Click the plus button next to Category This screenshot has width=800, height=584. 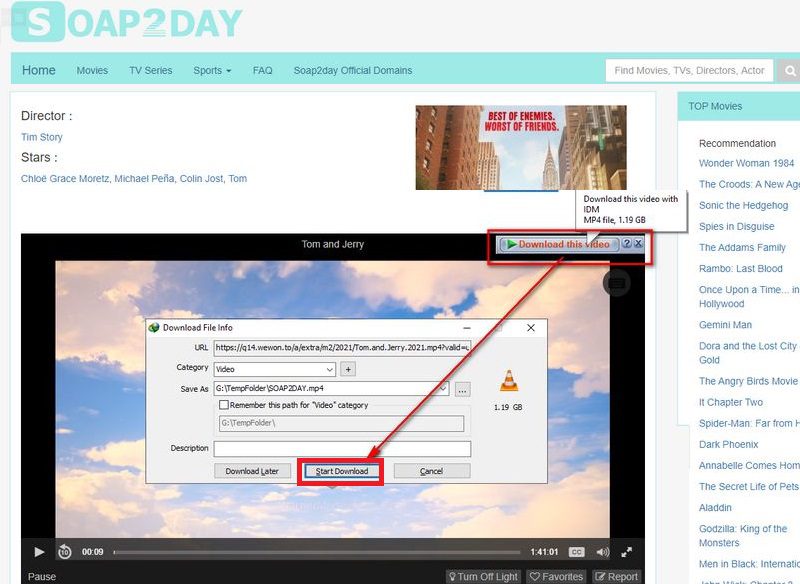[x=348, y=369]
